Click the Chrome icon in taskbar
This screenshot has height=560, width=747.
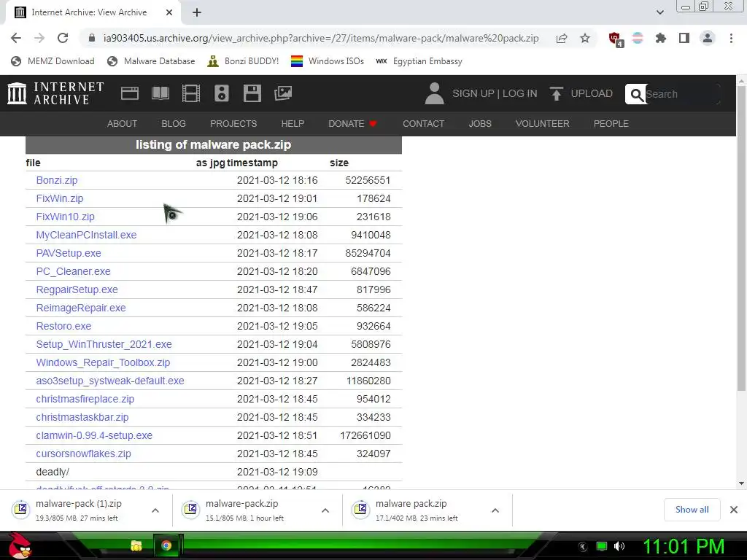tap(166, 545)
